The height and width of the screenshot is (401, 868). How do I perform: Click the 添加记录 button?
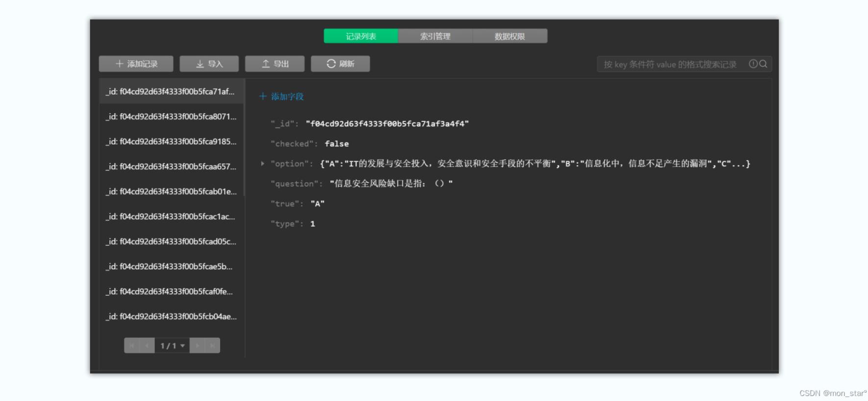pyautogui.click(x=136, y=64)
